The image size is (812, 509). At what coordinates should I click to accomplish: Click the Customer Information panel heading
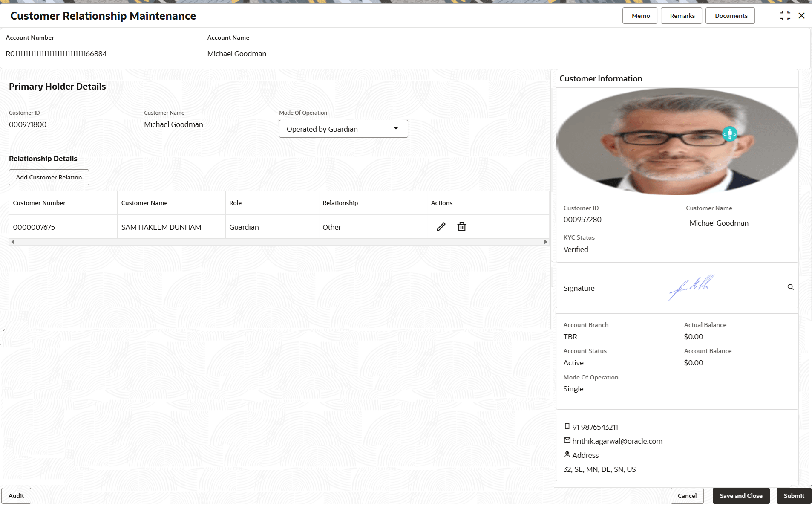tap(601, 78)
